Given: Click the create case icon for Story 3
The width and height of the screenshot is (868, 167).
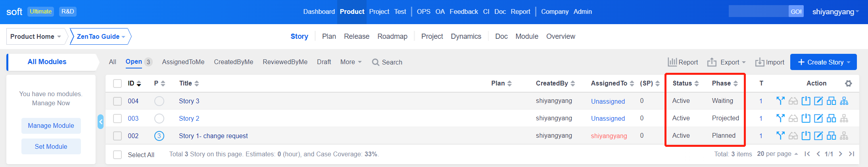Looking at the screenshot, I should pos(831,101).
